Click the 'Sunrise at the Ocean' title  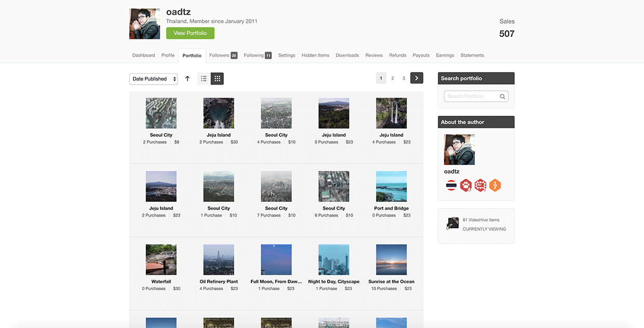point(391,282)
